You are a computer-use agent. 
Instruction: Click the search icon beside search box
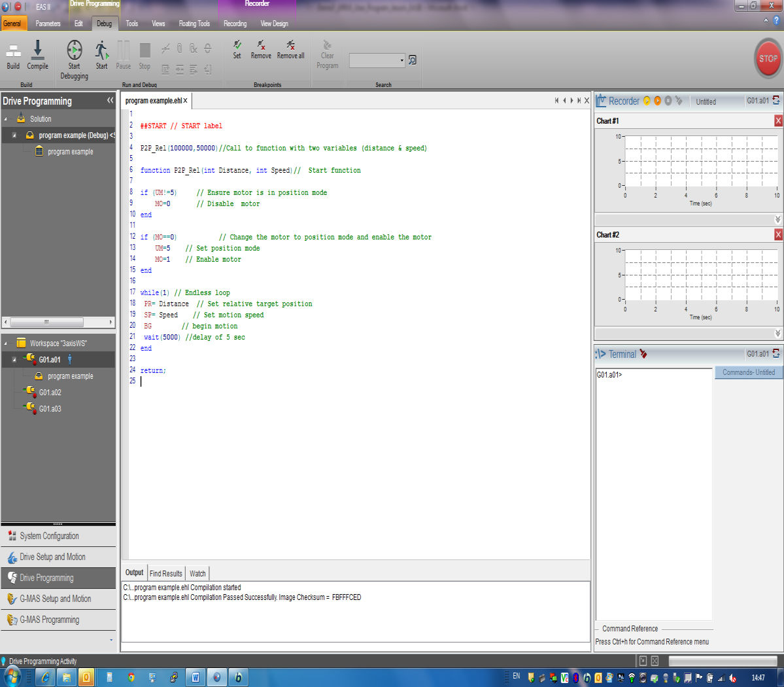(413, 60)
